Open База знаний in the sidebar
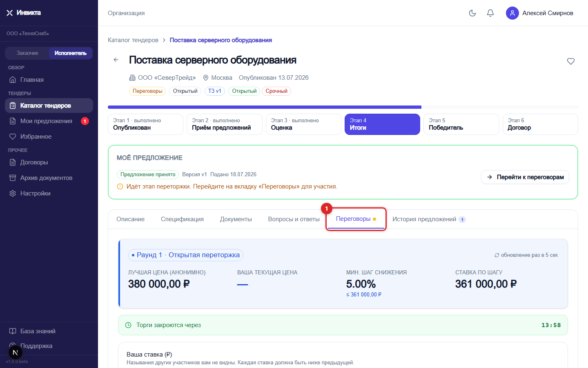The image size is (588, 368). click(x=49, y=331)
